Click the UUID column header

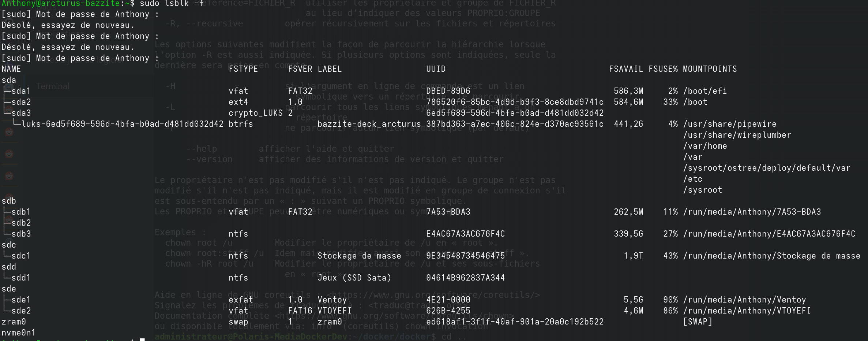[x=436, y=69]
